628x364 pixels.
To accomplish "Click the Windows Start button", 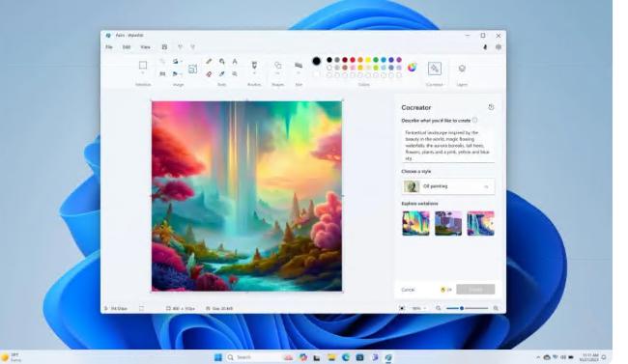I will 218,357.
